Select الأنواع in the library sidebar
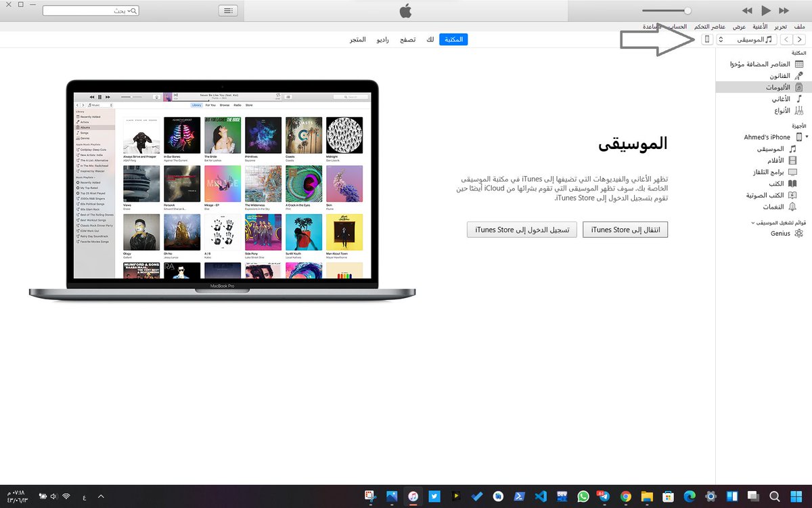The width and height of the screenshot is (812, 508). [764, 110]
